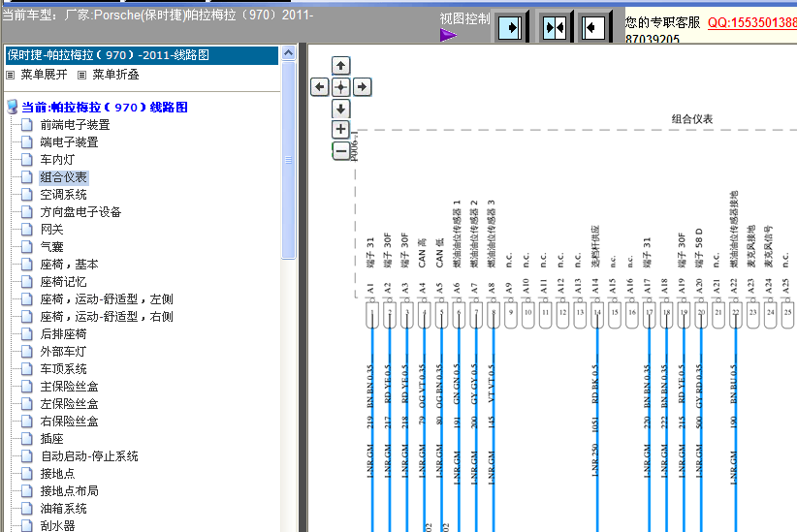Open the 方向盘电子设备 diagram
This screenshot has width=797, height=532.
click(x=80, y=212)
